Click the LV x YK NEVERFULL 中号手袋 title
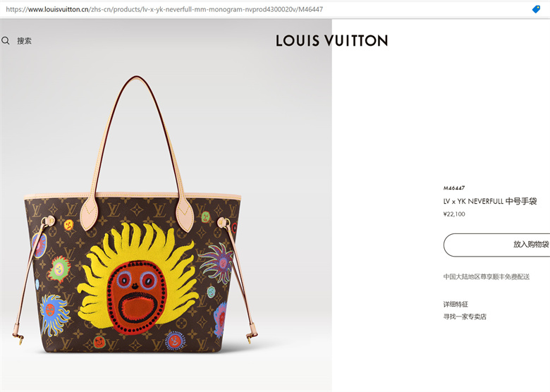The image size is (550, 392). click(490, 201)
